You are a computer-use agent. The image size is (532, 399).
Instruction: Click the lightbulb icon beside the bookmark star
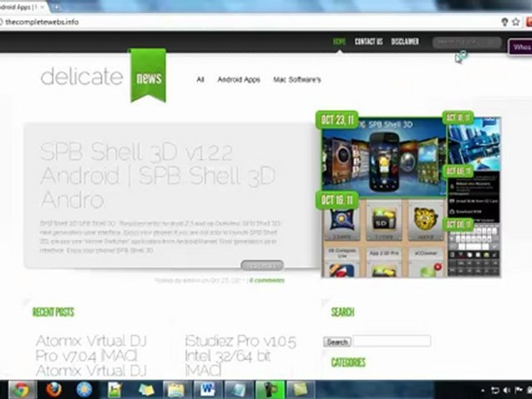(504, 22)
